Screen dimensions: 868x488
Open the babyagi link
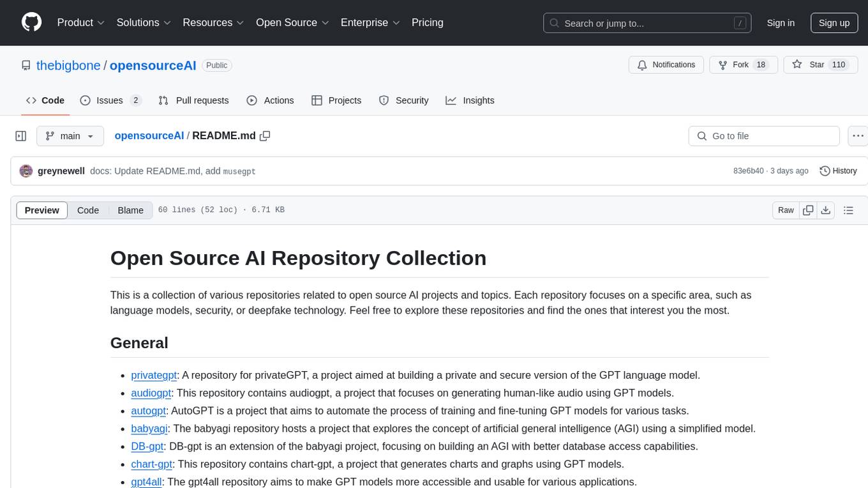(149, 429)
